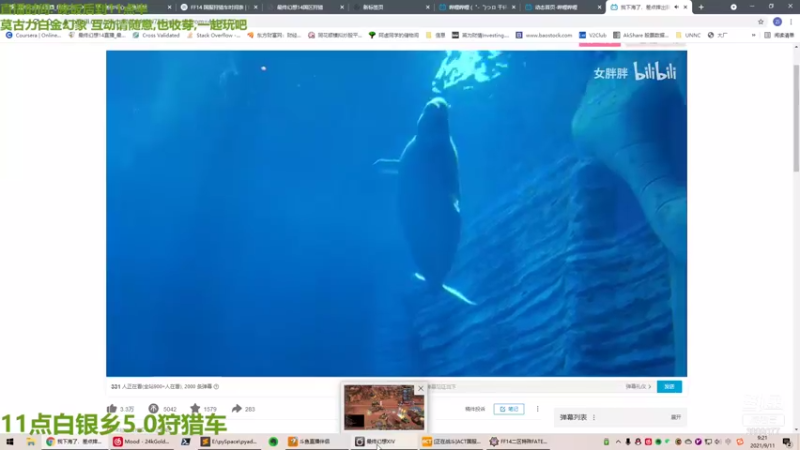Screen dimensions: 800x450
Task: Open File Explorer from the taskbar
Action: pos(31,441)
